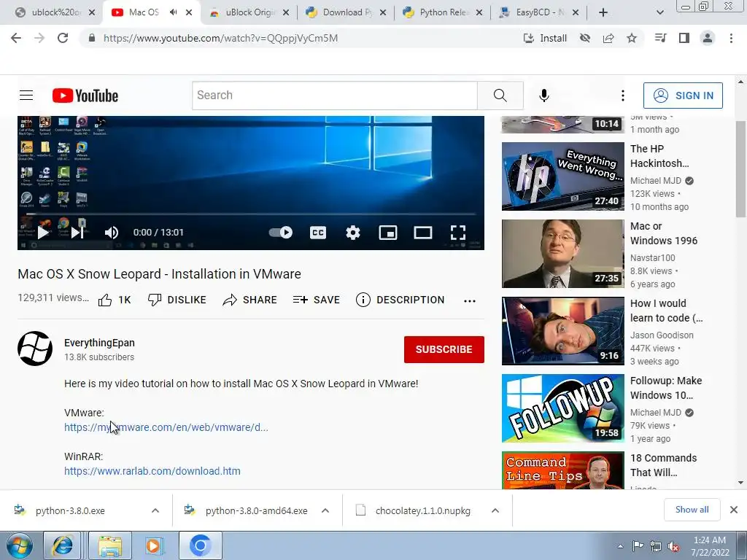Mute the video player volume
This screenshot has width=747, height=560.
click(x=111, y=233)
